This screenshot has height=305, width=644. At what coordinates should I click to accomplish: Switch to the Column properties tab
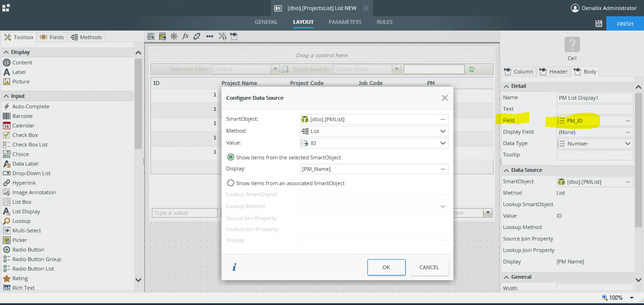pyautogui.click(x=519, y=72)
